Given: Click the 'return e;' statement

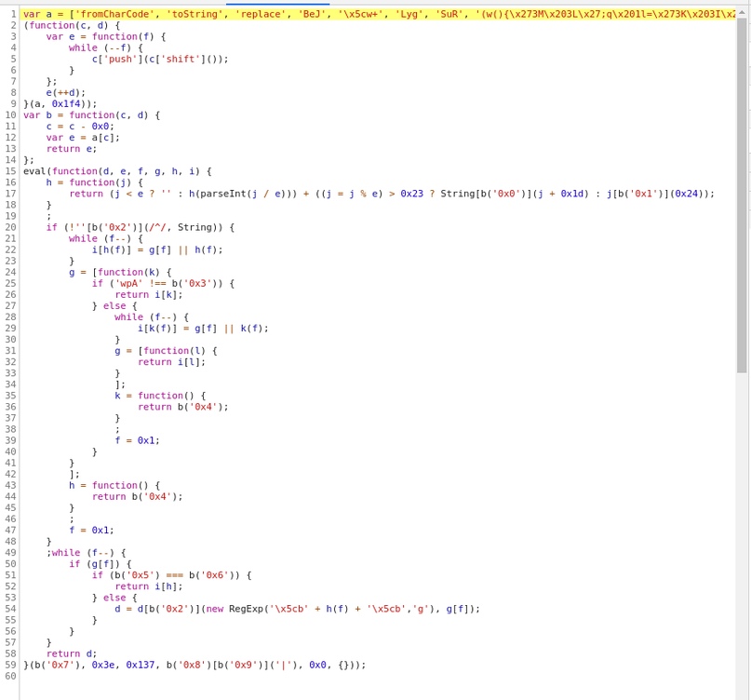Looking at the screenshot, I should [72, 149].
